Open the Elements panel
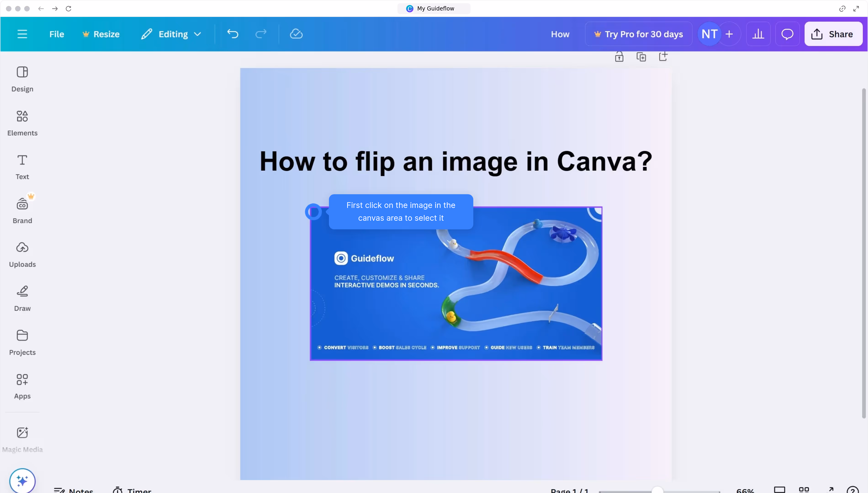The image size is (868, 493). [22, 123]
